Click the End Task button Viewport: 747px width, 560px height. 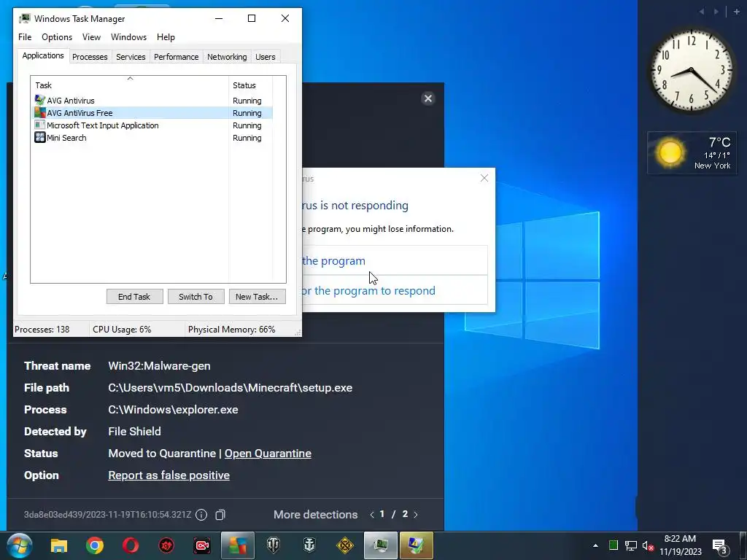coord(134,297)
